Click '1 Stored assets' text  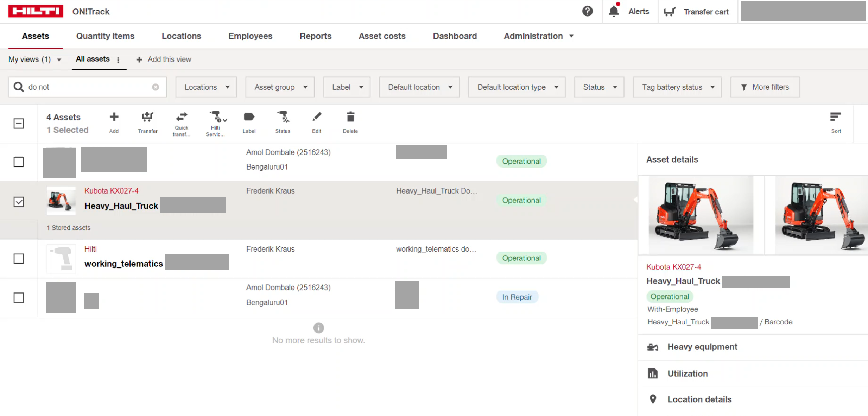69,228
